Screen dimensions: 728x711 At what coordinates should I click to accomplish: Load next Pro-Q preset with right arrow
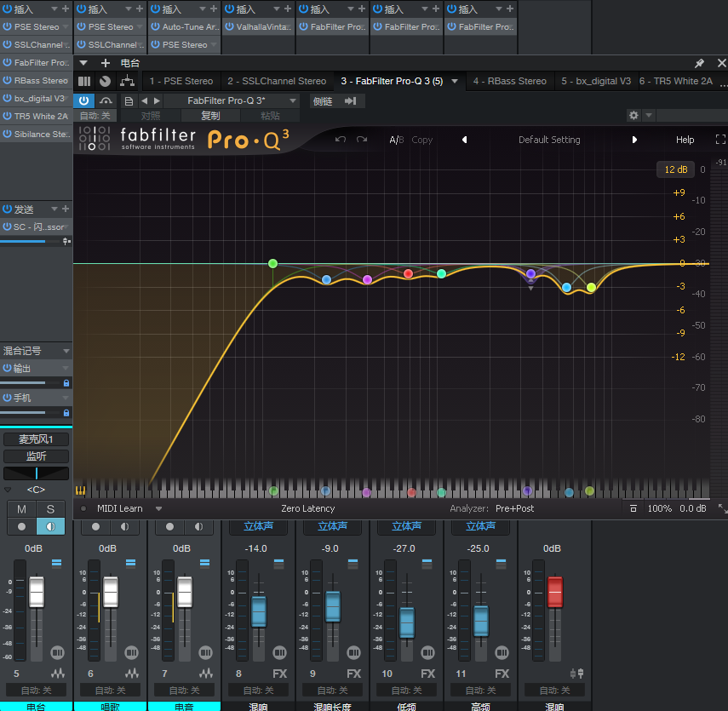634,140
